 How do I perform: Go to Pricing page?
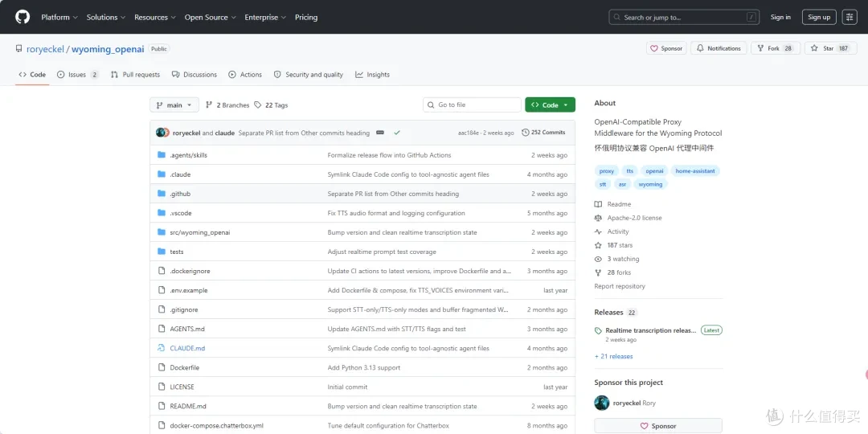tap(306, 17)
